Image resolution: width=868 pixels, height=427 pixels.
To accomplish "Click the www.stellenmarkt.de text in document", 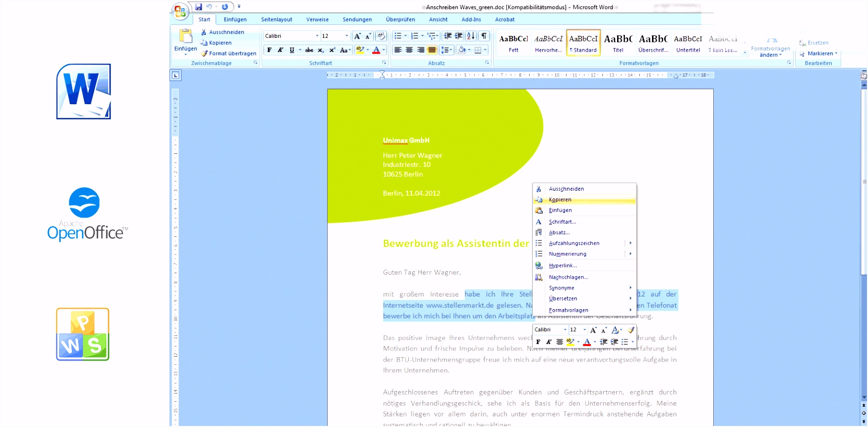I will coord(460,305).
